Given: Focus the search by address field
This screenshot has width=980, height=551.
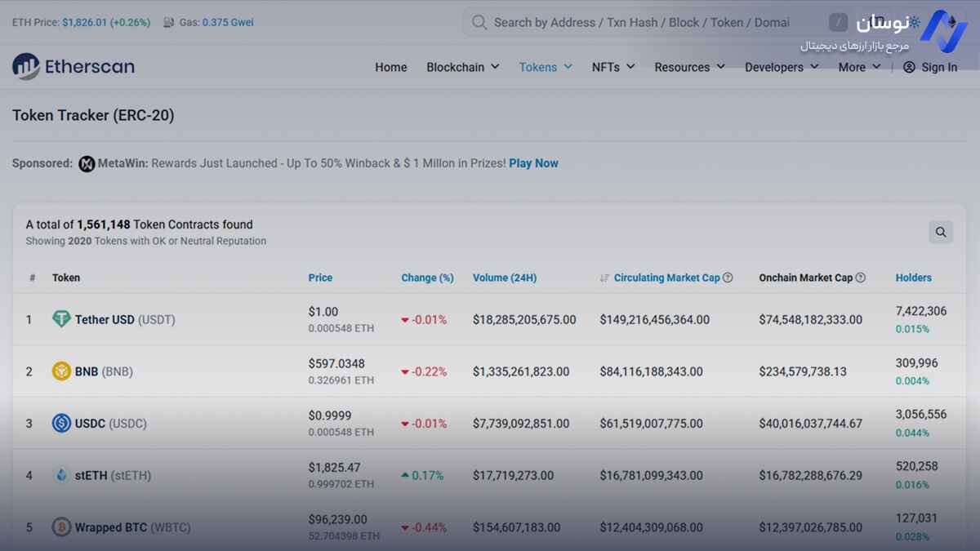Looking at the screenshot, I should tap(641, 23).
